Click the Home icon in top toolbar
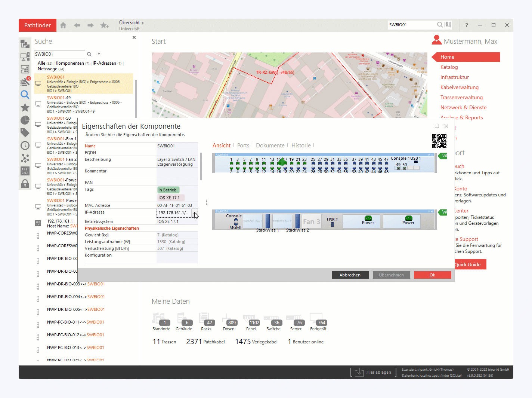The height and width of the screenshot is (398, 532). 63,25
